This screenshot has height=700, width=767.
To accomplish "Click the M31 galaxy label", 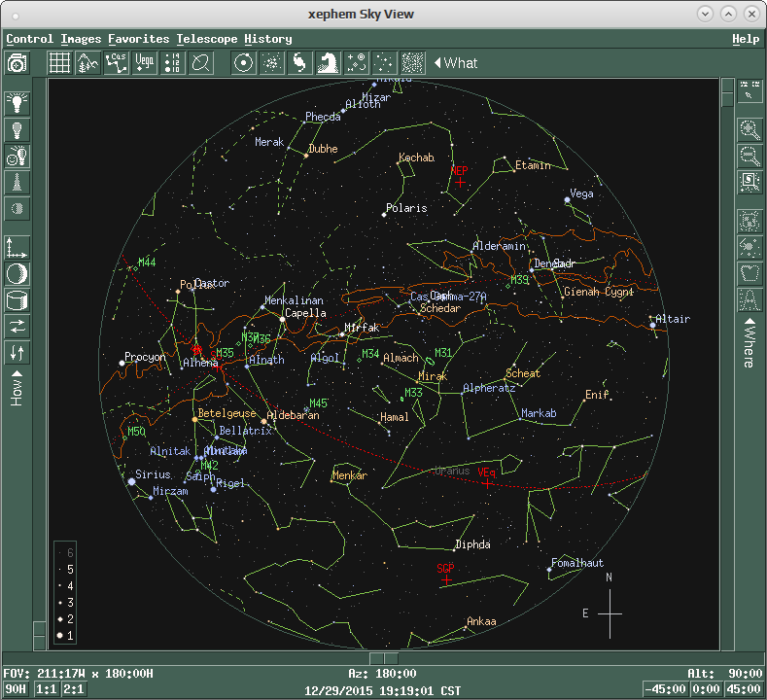I will (443, 353).
